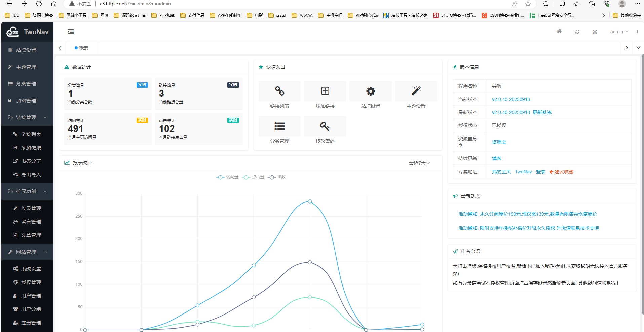644x332 pixels.
Task: Open 授权管理 in the sidebar
Action: coord(27,282)
